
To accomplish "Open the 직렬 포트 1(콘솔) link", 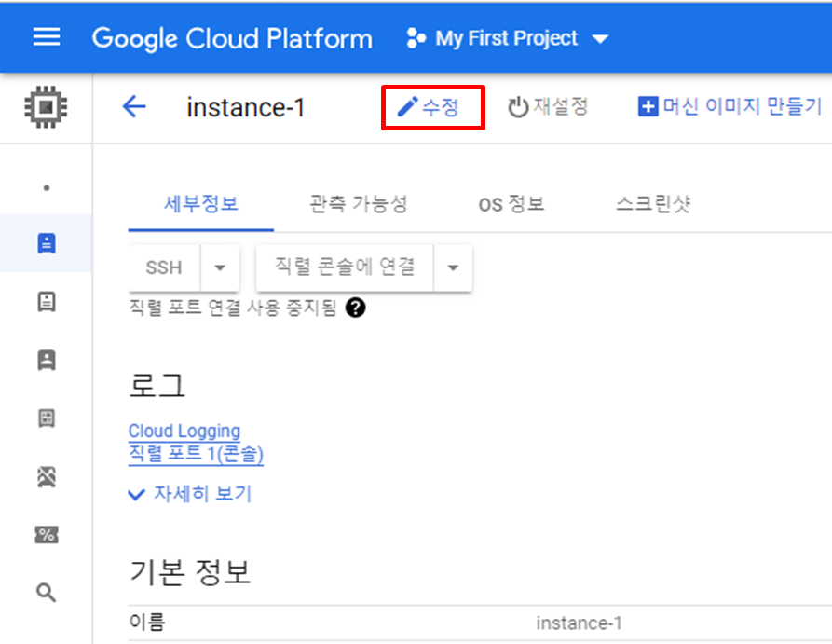I will coord(196,454).
